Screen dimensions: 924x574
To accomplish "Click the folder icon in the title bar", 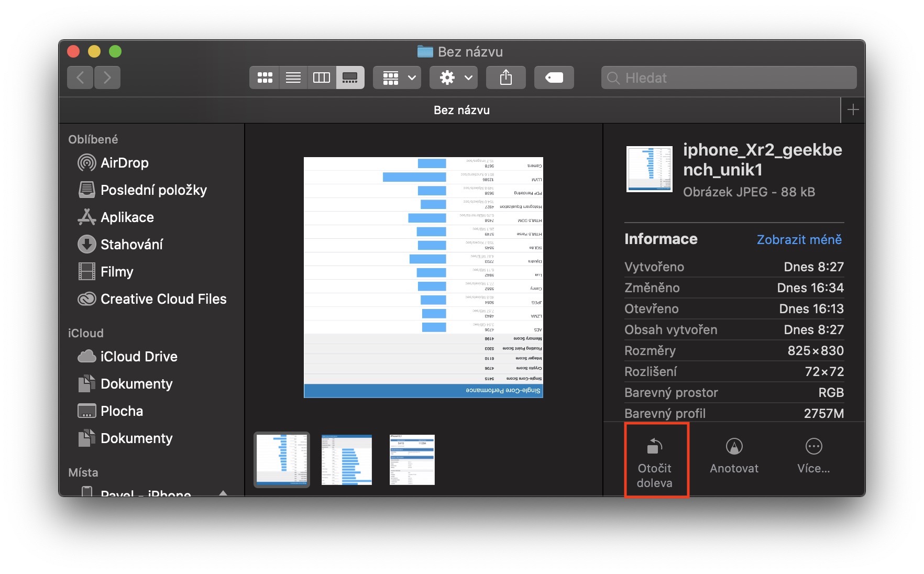I will coord(425,51).
